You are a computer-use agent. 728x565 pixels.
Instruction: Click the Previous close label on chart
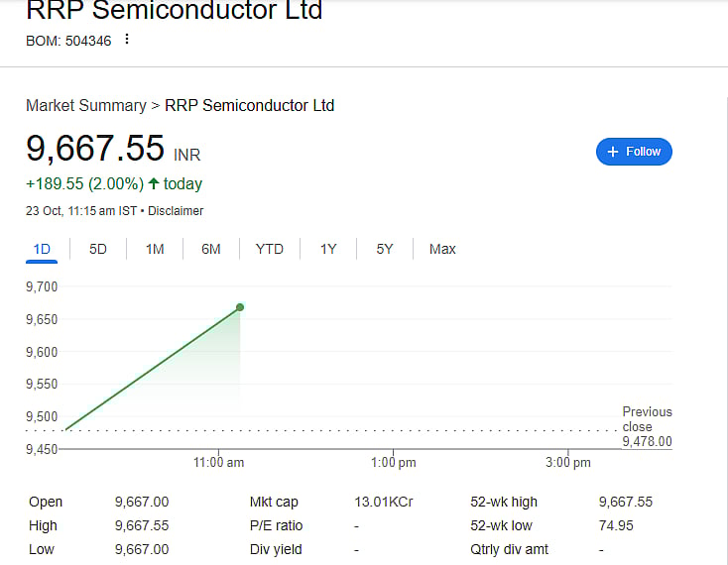[647, 419]
